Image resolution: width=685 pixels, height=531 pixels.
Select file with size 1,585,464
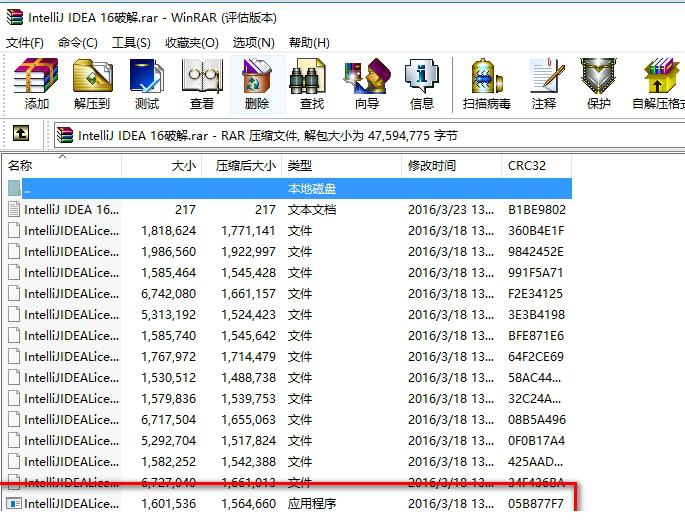point(289,272)
